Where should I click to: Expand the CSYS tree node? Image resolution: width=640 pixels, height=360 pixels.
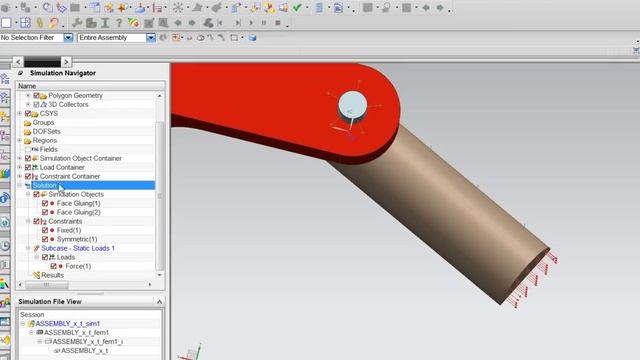point(20,113)
